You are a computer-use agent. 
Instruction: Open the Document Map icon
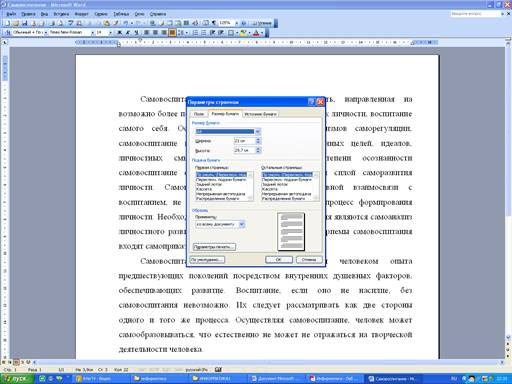tap(206, 23)
